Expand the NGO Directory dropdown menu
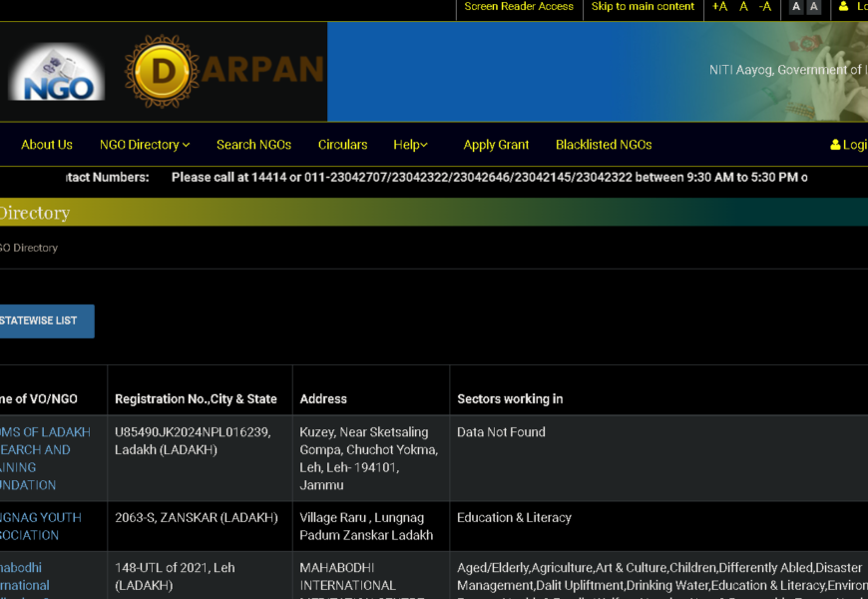Viewport: 868px width, 599px height. [x=145, y=145]
